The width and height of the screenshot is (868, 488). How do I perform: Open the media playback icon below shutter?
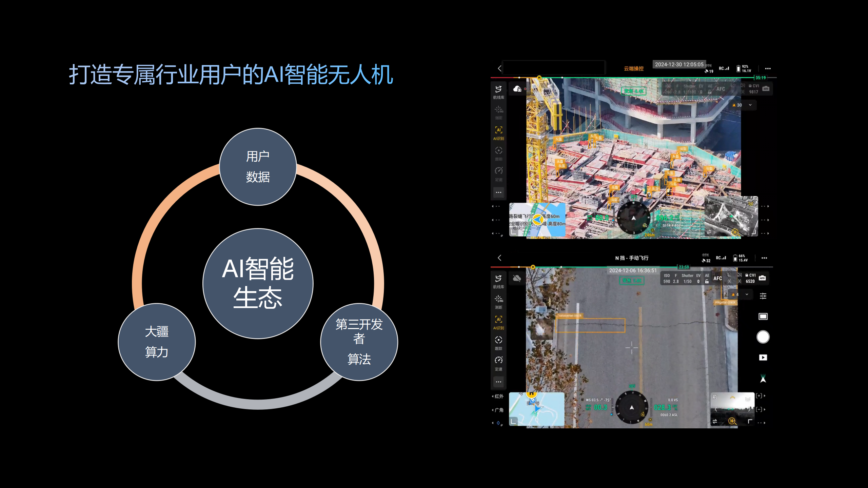click(x=763, y=358)
